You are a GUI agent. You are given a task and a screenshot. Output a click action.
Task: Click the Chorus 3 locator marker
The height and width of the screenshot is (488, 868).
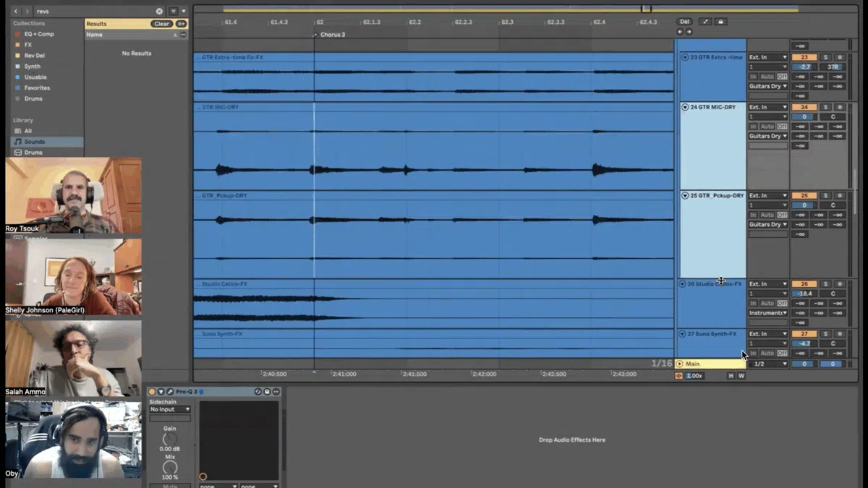tap(315, 35)
